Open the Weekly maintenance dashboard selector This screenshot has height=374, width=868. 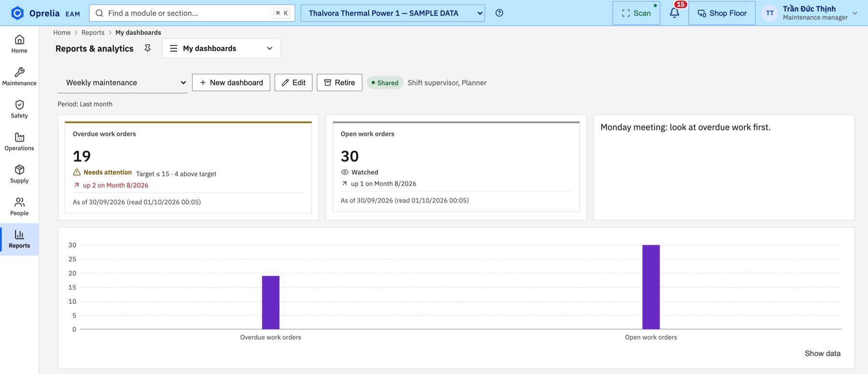[x=122, y=82]
